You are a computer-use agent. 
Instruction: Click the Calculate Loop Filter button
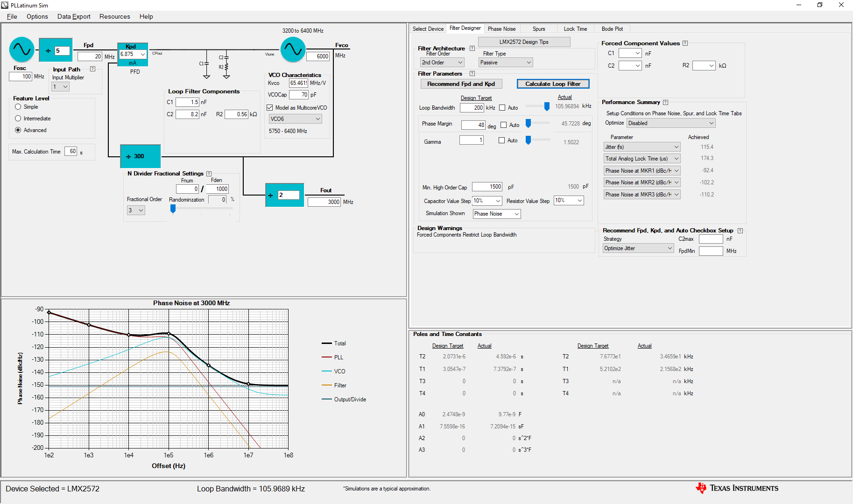pos(553,84)
